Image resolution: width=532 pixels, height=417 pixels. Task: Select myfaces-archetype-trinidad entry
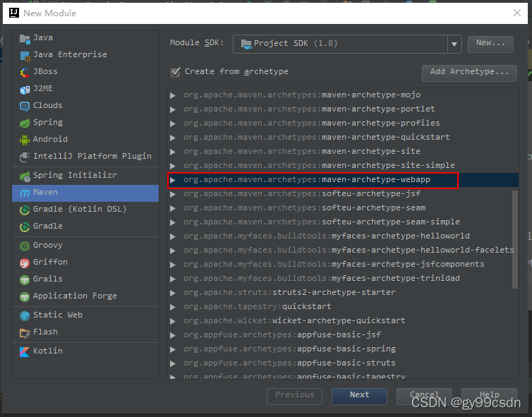[x=343, y=279]
